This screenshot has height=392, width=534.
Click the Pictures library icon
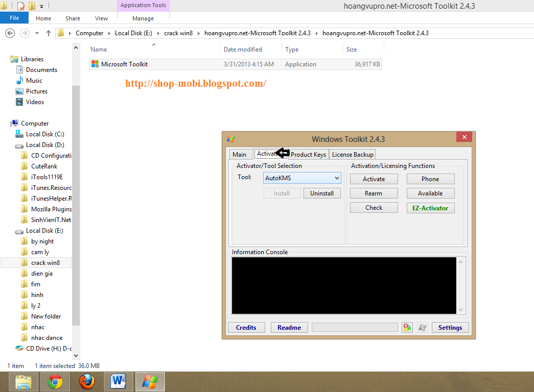point(19,91)
